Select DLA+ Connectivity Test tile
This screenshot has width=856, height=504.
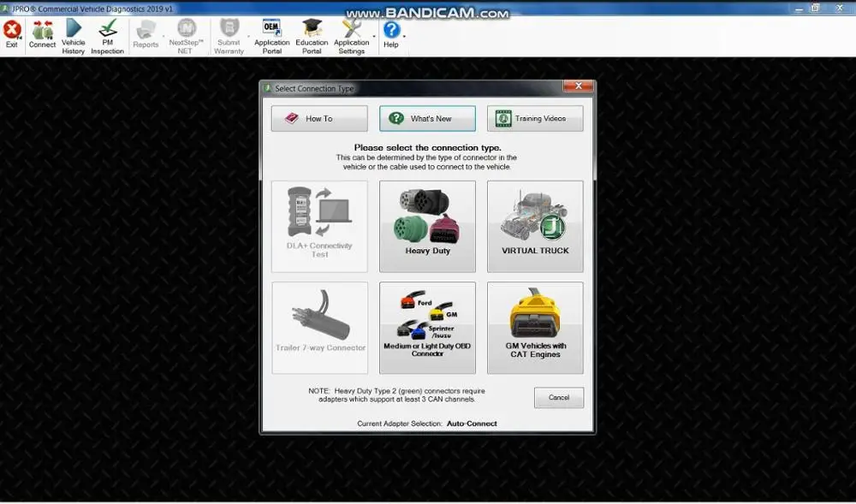(319, 227)
